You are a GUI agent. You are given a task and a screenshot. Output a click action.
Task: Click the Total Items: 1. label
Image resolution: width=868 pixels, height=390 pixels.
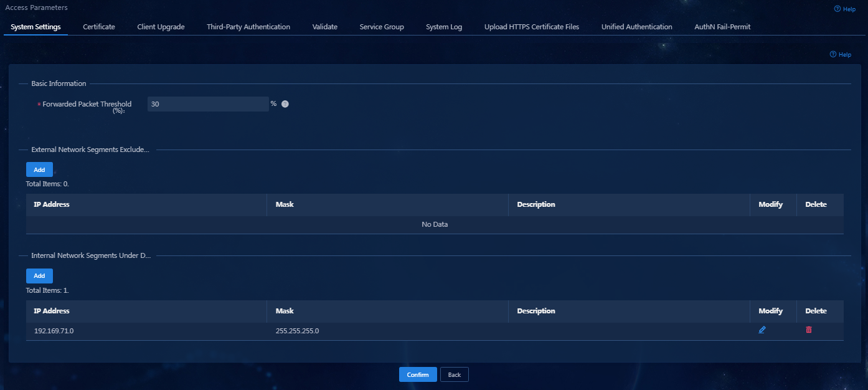(47, 290)
